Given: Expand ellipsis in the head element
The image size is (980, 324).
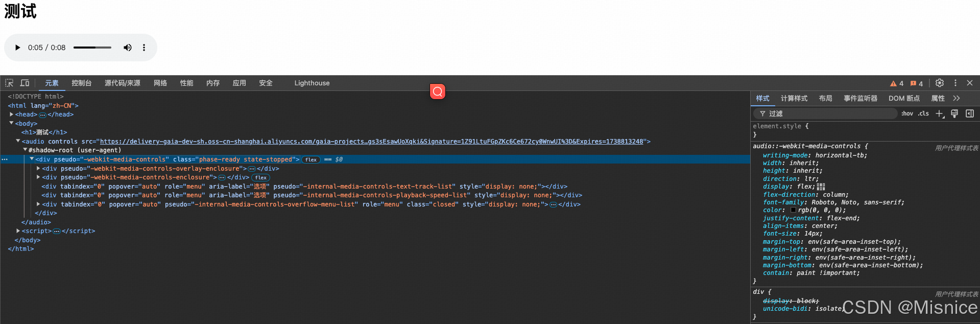Looking at the screenshot, I should [x=42, y=115].
